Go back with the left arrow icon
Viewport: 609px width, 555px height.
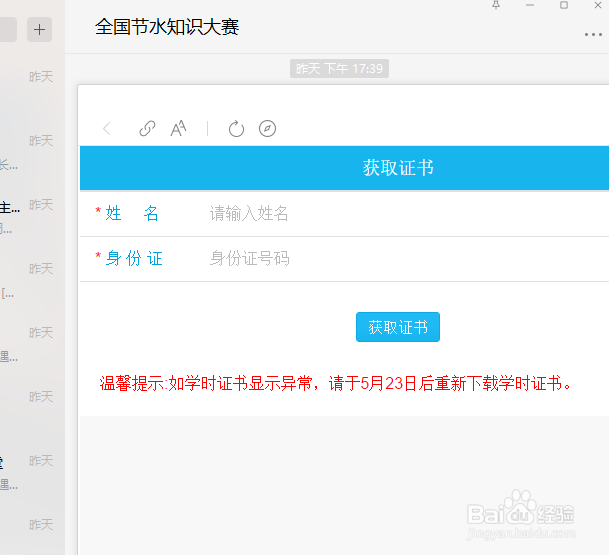click(x=107, y=129)
